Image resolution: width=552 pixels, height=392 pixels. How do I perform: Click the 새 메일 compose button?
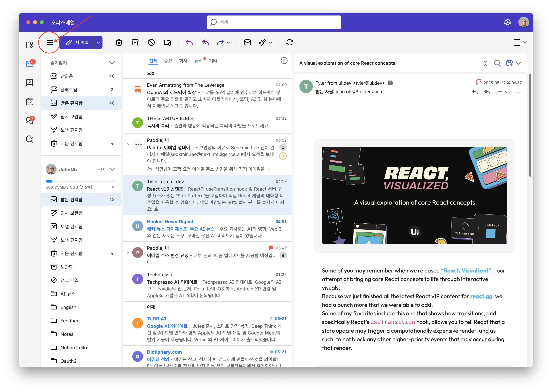pyautogui.click(x=77, y=43)
